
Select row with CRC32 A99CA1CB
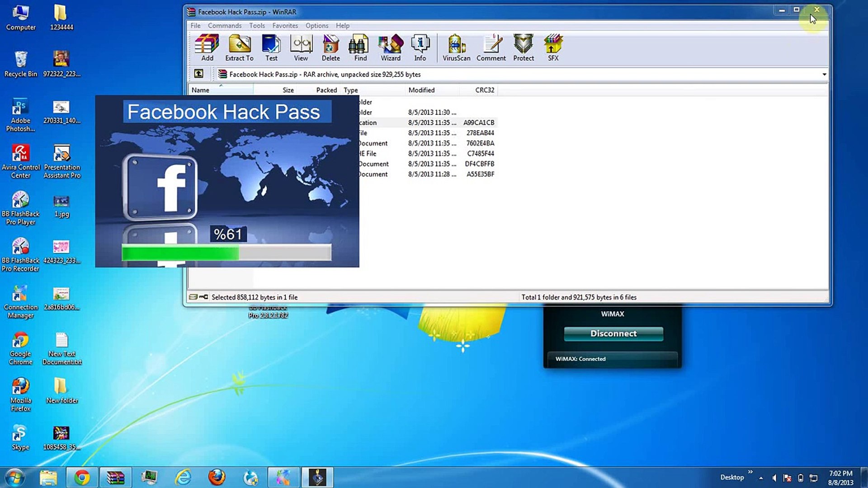click(x=428, y=122)
